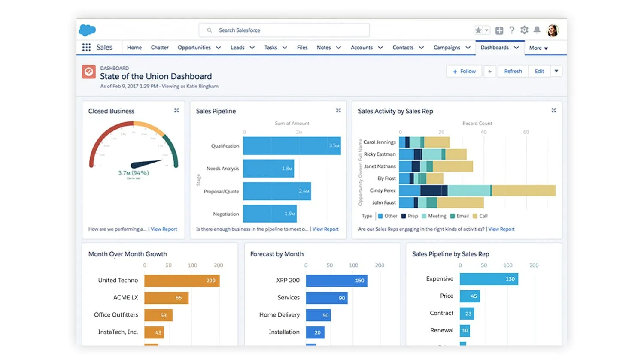Click the Expensive 130 bar

click(489, 279)
